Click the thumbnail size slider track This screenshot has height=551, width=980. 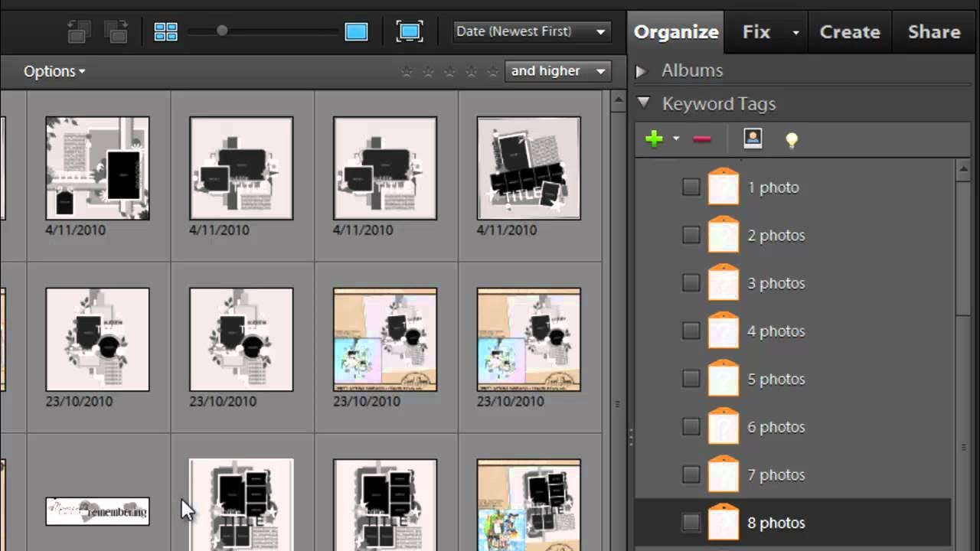click(x=264, y=31)
